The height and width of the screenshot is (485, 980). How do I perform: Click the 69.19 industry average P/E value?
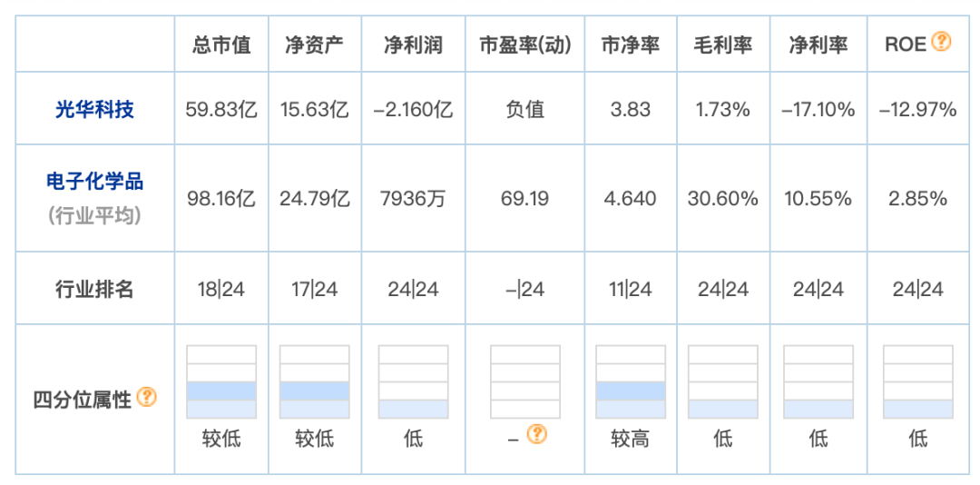pos(525,198)
